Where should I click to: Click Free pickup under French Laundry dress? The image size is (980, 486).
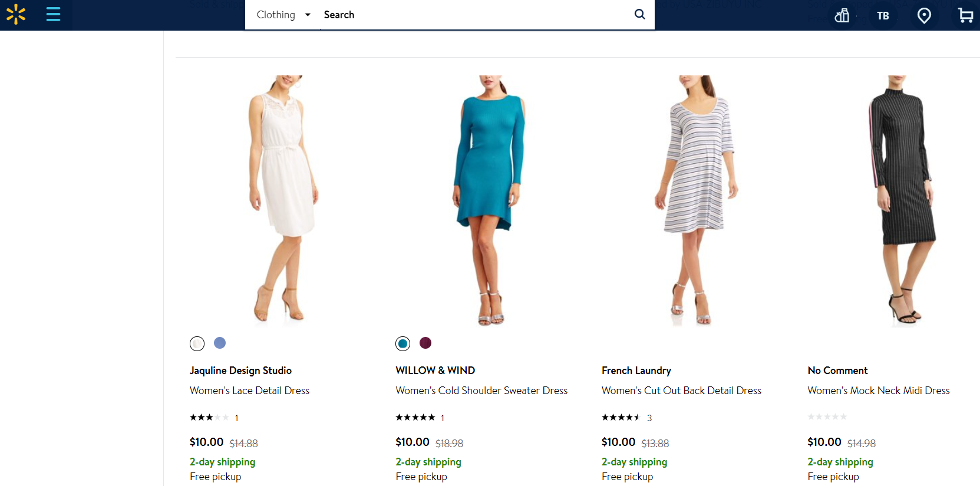point(627,477)
